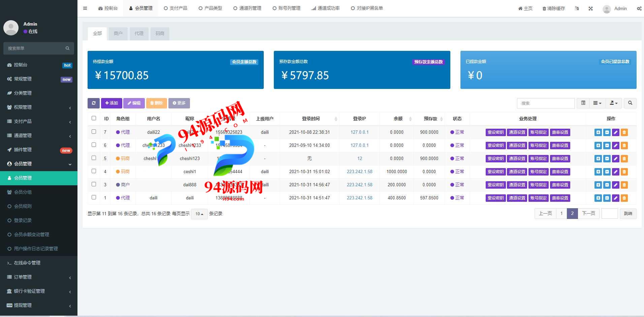Click the trash delete icon in row ID 4

(x=624, y=172)
